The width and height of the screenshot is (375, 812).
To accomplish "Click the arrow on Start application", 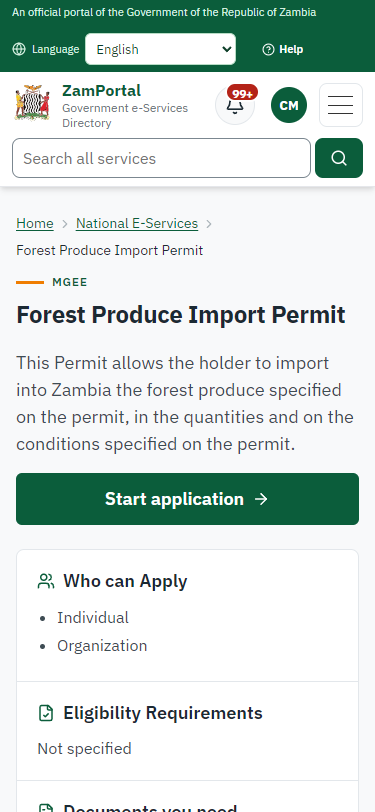I will (x=262, y=499).
